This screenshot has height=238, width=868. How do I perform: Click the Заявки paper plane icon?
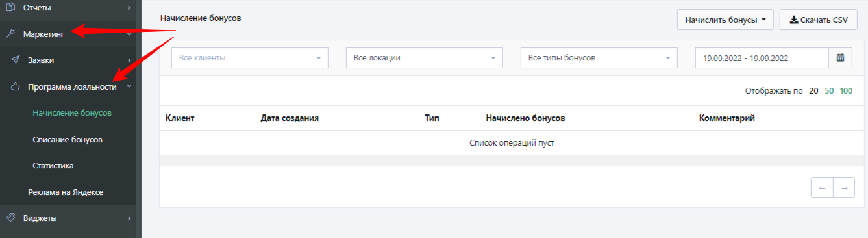tap(15, 60)
